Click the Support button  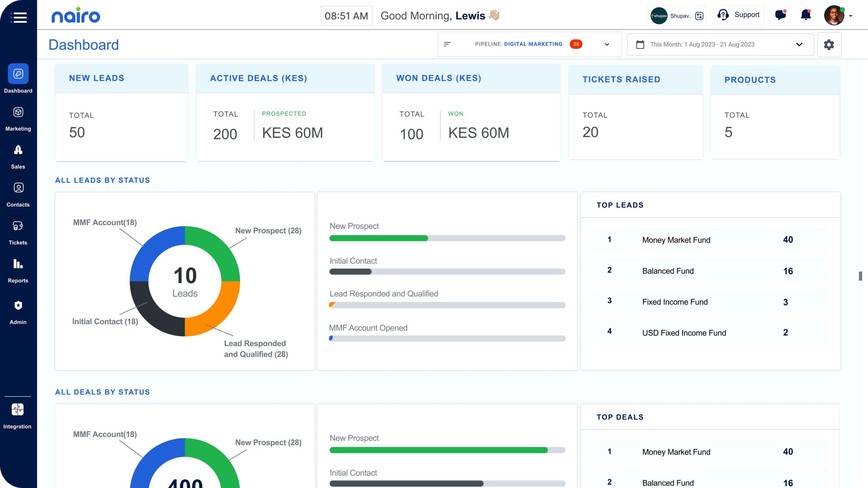739,15
